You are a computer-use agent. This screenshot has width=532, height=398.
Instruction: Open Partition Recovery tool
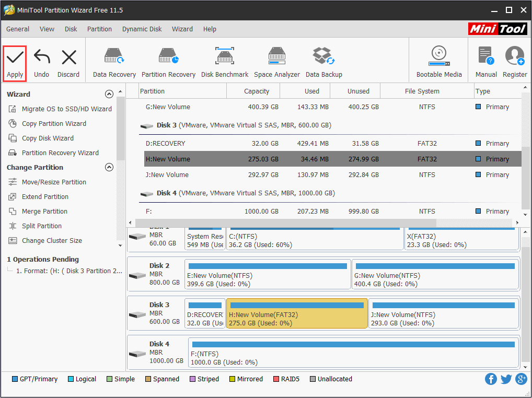click(x=168, y=63)
